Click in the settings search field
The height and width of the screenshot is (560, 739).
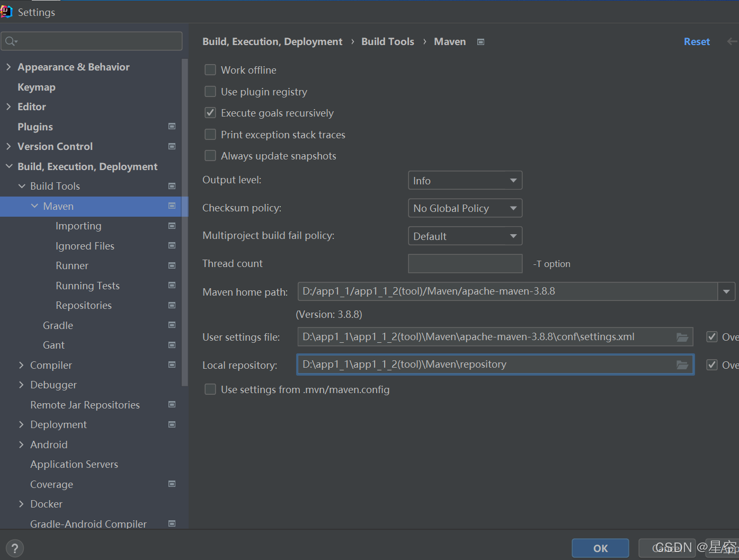92,41
